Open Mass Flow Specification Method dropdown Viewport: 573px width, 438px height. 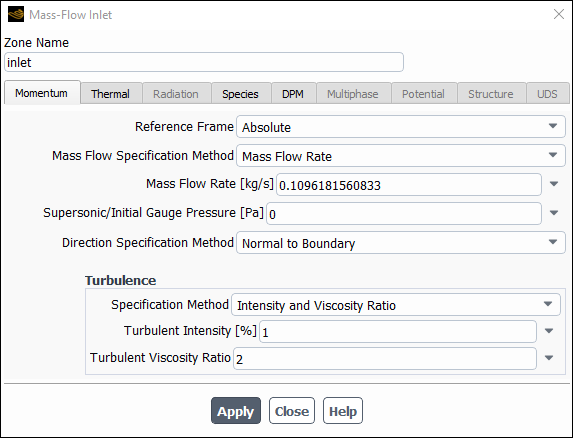pos(401,156)
